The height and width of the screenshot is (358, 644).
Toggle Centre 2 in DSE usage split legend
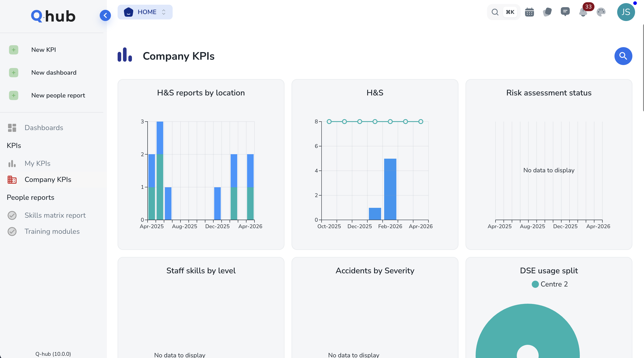[549, 284]
